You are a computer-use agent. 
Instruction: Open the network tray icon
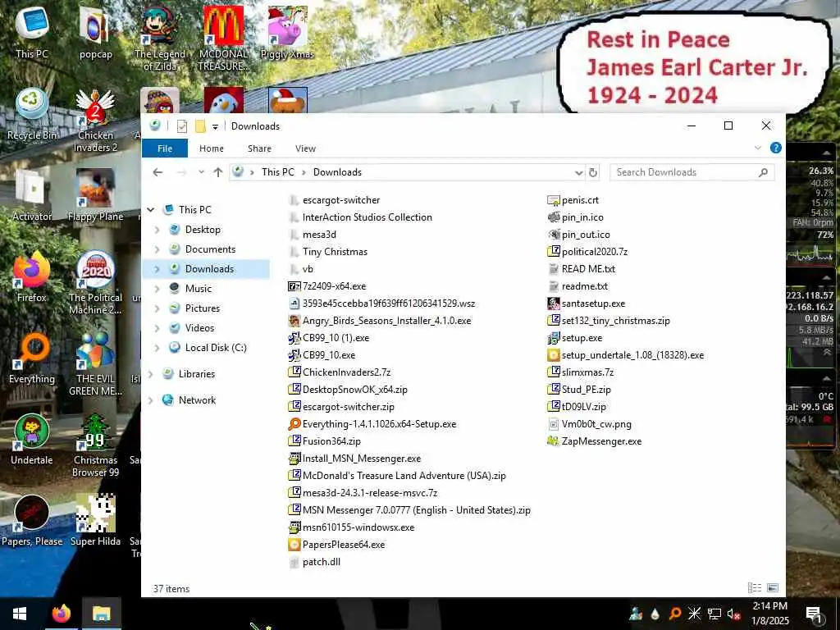pyautogui.click(x=714, y=614)
